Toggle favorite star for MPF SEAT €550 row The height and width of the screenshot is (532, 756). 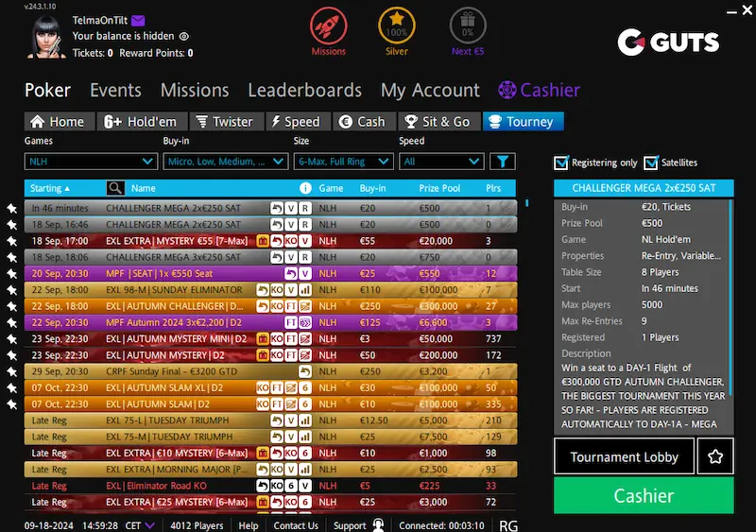coord(12,273)
